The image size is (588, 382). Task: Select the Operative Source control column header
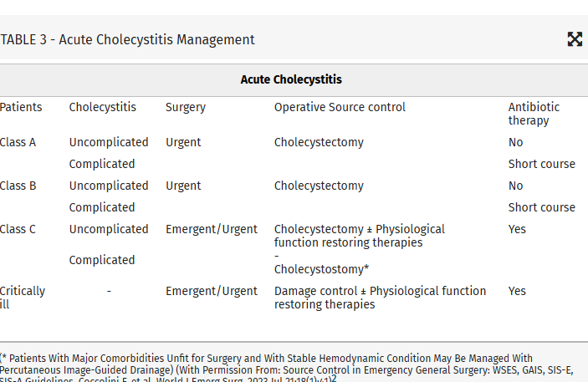(340, 108)
